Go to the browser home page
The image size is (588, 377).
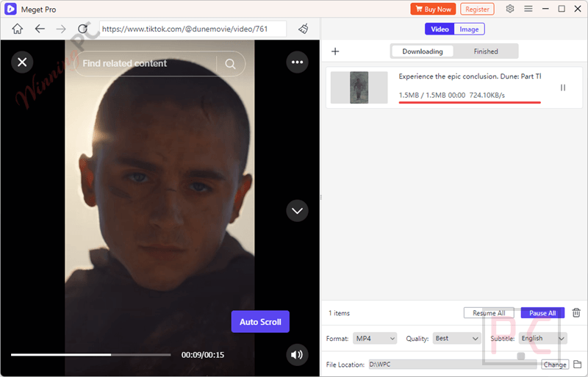coord(17,29)
